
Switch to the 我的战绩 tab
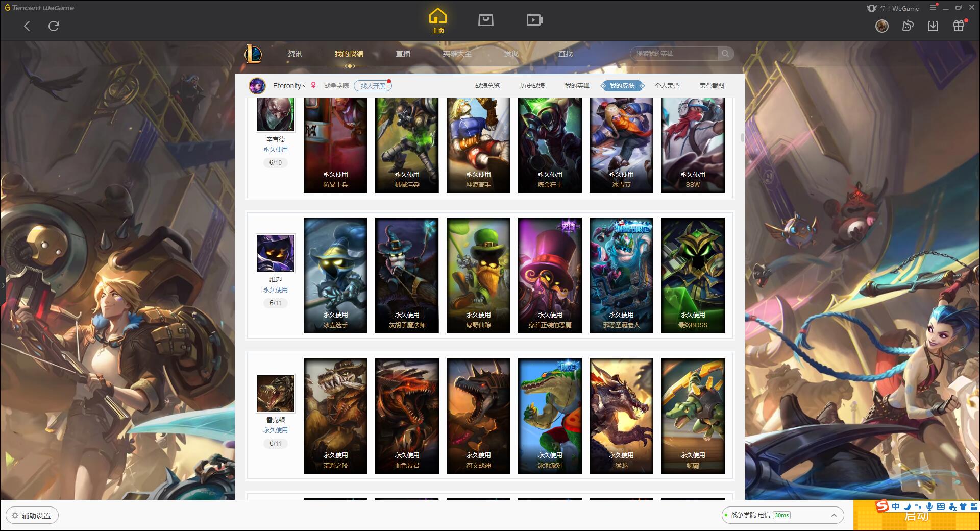(349, 54)
